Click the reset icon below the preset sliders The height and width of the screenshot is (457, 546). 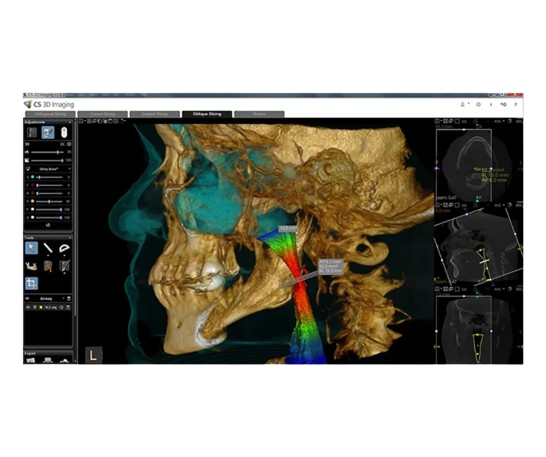[48, 225]
